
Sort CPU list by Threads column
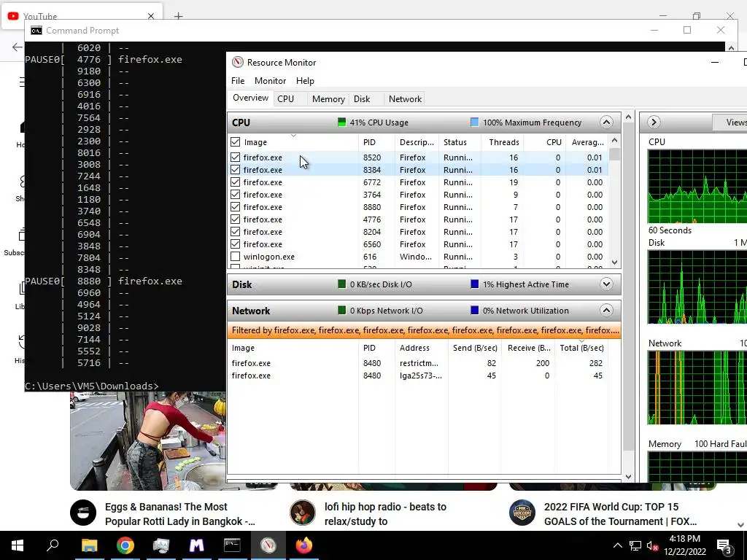[x=503, y=142]
